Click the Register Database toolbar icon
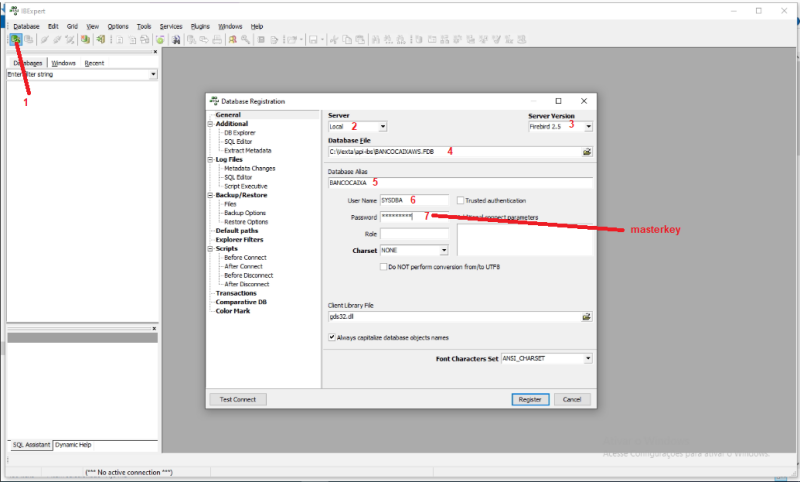The image size is (800, 482). pyautogui.click(x=16, y=39)
